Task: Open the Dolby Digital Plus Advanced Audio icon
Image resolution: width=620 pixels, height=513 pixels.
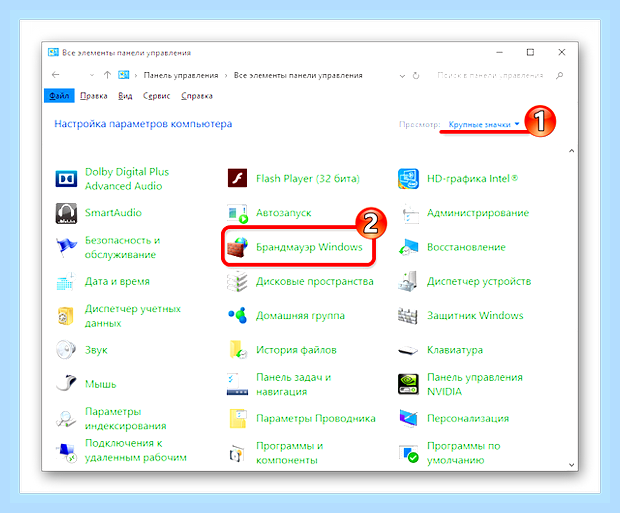Action: coord(66,179)
